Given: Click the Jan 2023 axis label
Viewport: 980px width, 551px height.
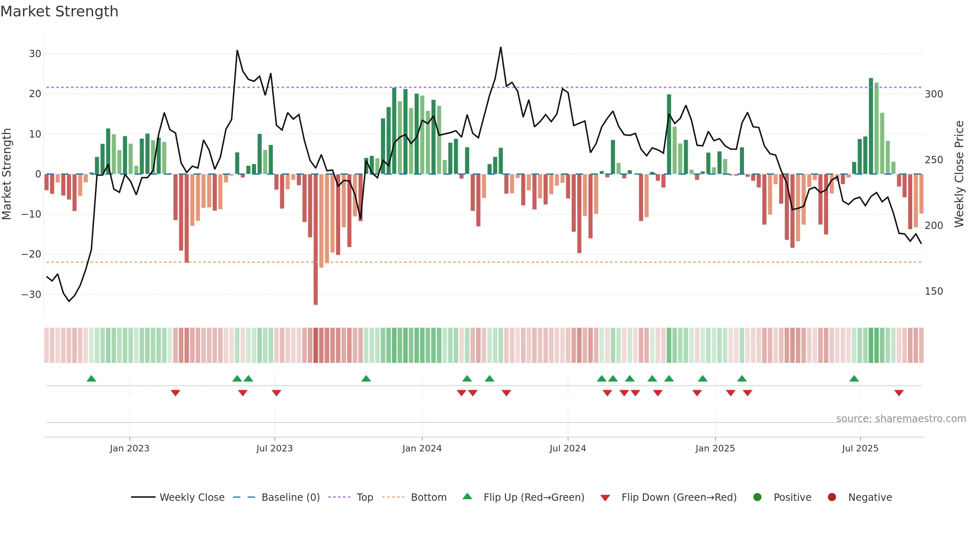Looking at the screenshot, I should (x=129, y=448).
